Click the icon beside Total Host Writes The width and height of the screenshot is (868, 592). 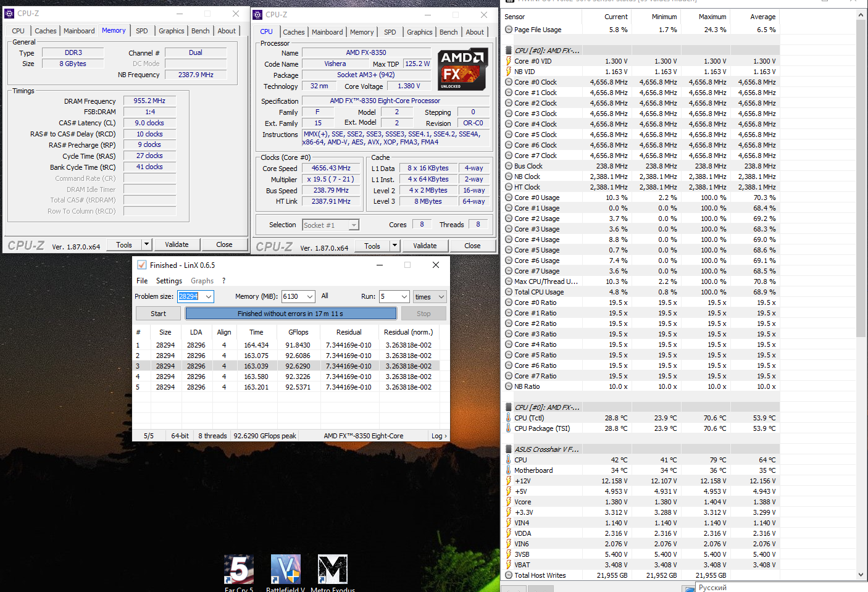pos(509,575)
